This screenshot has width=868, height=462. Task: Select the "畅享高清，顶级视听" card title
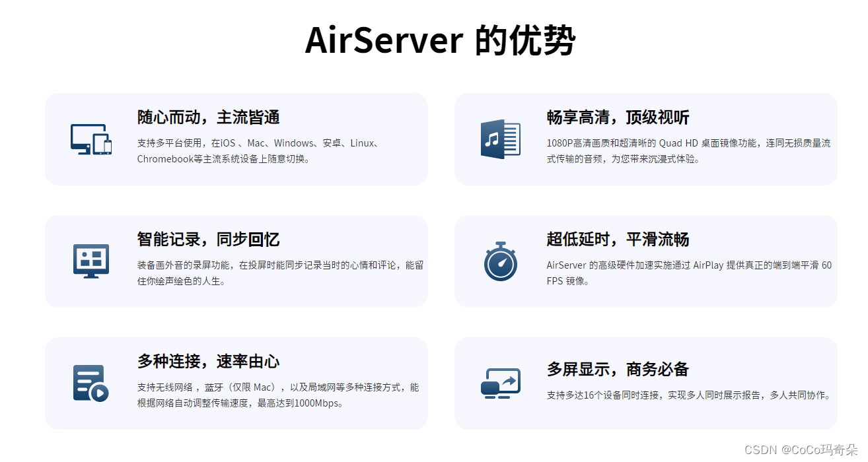[x=618, y=117]
